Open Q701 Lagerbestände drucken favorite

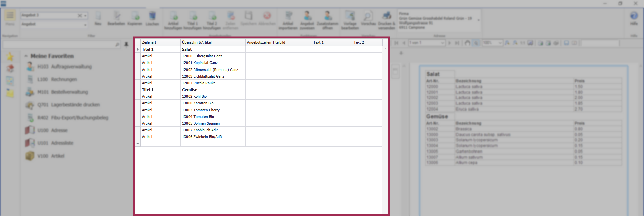[x=63, y=105]
